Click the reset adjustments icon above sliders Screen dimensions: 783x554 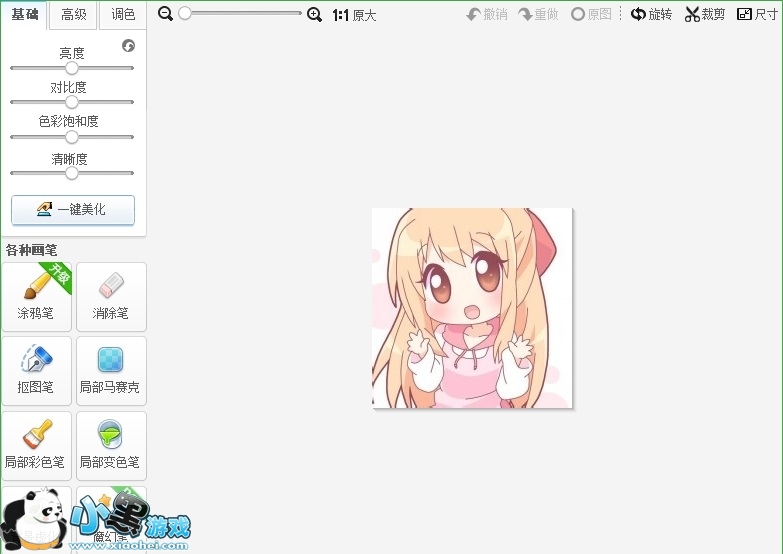click(x=128, y=46)
